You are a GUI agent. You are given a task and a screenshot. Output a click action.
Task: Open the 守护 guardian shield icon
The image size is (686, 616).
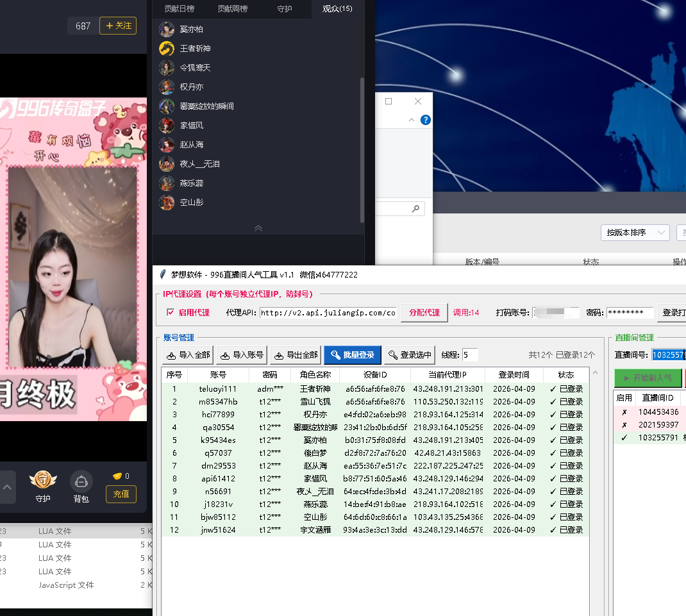pyautogui.click(x=43, y=481)
